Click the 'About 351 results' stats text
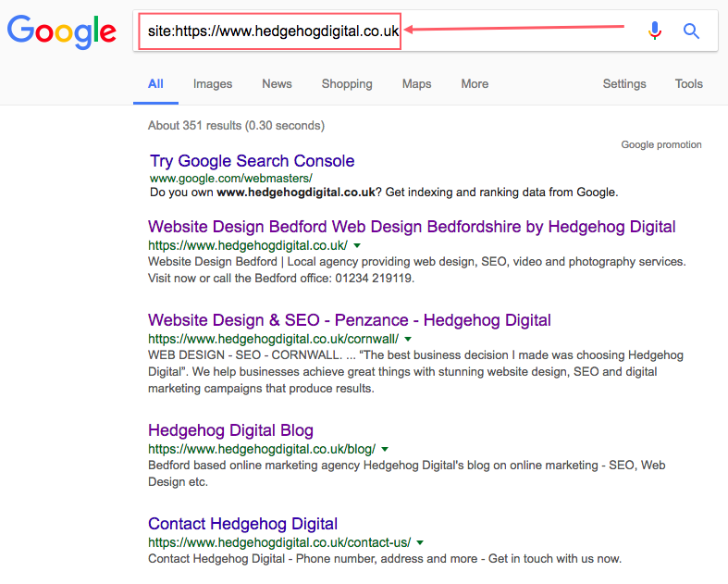The image size is (728, 584). 236,126
